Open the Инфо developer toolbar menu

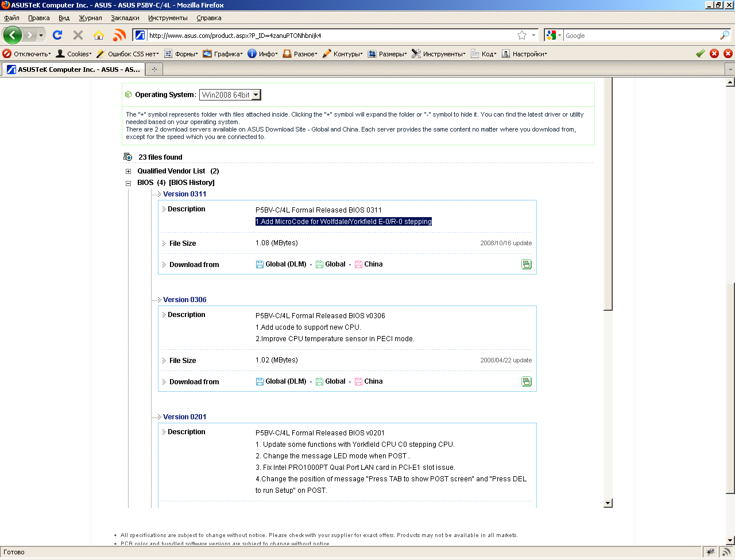tap(262, 53)
